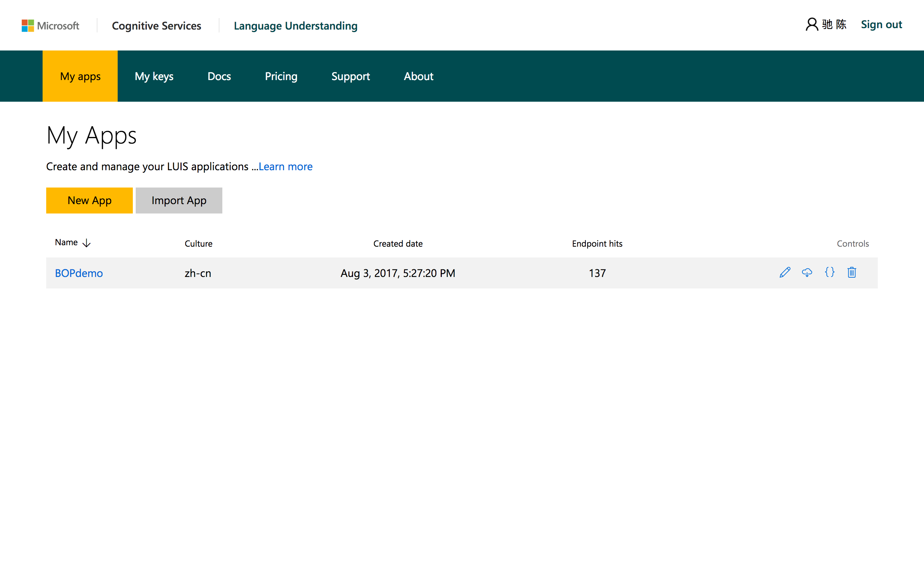Click the Sign out link
Screen dimensions: 924x577
tap(881, 25)
